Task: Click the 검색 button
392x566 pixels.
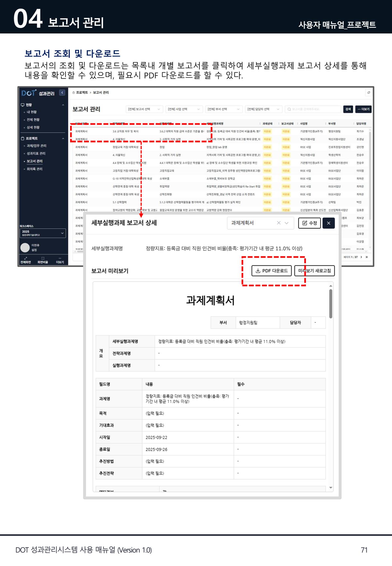Action: click(348, 109)
